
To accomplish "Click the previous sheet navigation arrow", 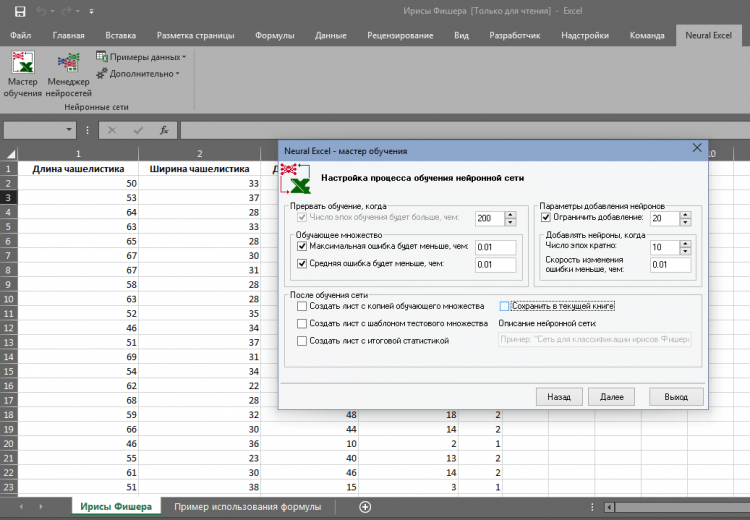I will click(x=22, y=507).
